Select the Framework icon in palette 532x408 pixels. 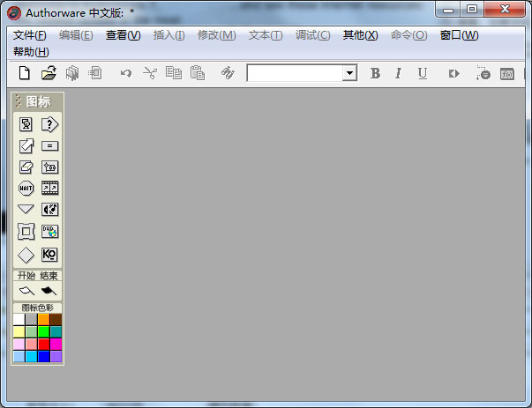[x=26, y=232]
